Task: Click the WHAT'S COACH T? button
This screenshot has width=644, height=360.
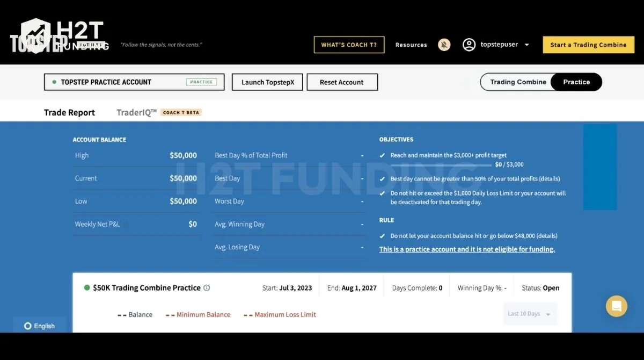Action: pyautogui.click(x=349, y=45)
